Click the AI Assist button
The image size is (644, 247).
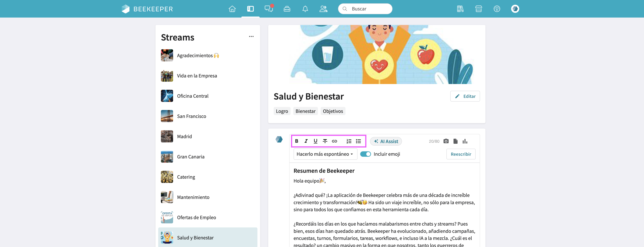[386, 141]
